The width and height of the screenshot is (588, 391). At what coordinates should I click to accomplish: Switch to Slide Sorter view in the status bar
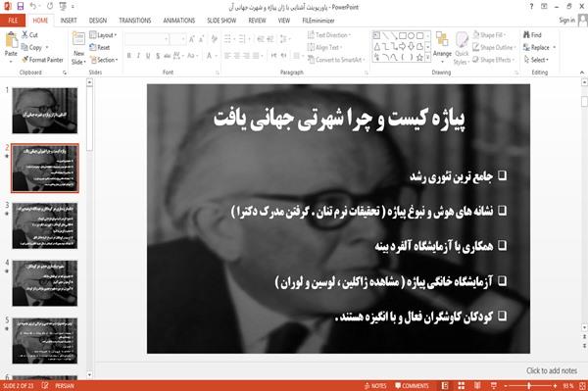462,385
